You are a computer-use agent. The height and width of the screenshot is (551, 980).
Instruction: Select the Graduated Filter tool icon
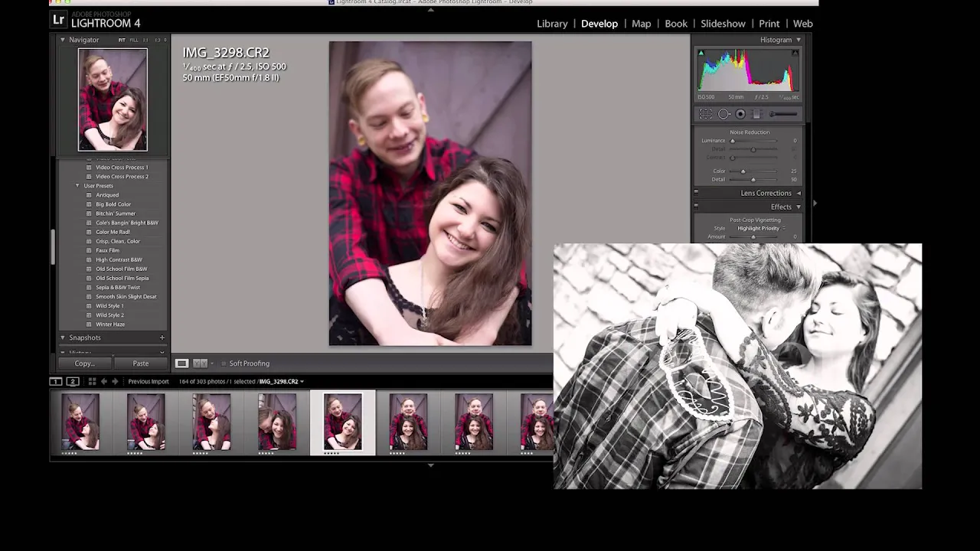coord(756,114)
